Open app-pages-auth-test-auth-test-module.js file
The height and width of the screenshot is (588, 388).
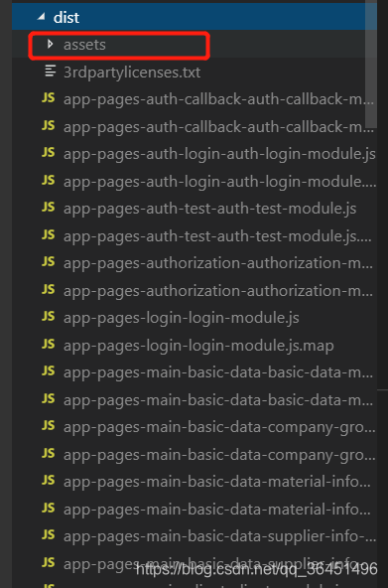pyautogui.click(x=209, y=209)
